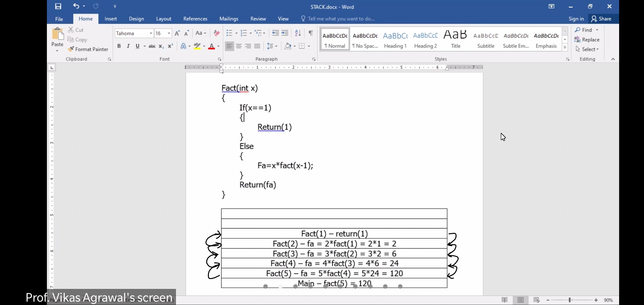Toggle Show/Hide paragraph marks
Viewport: 644px width, 305px height.
pyautogui.click(x=310, y=33)
